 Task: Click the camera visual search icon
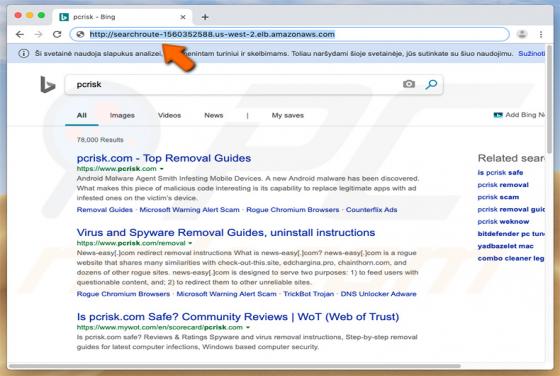tap(409, 84)
